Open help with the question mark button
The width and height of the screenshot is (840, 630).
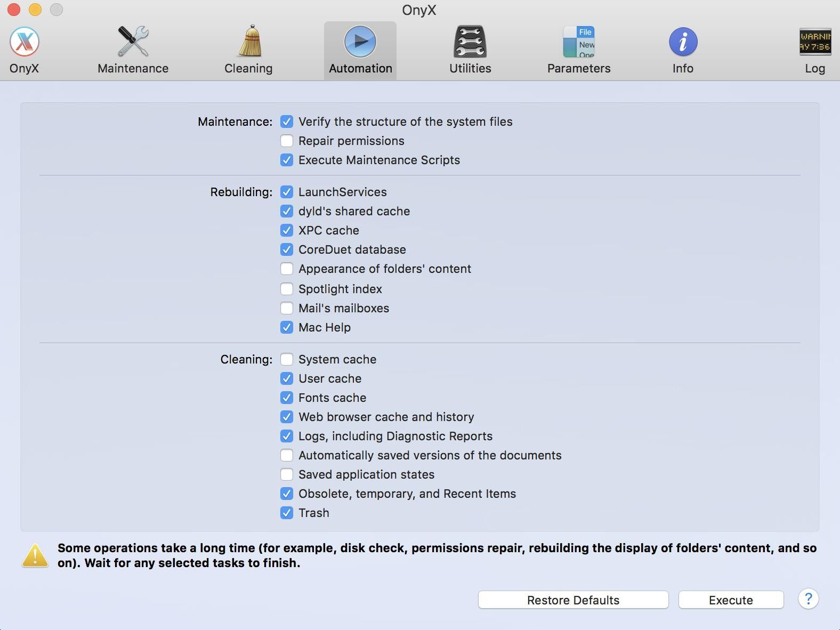808,599
